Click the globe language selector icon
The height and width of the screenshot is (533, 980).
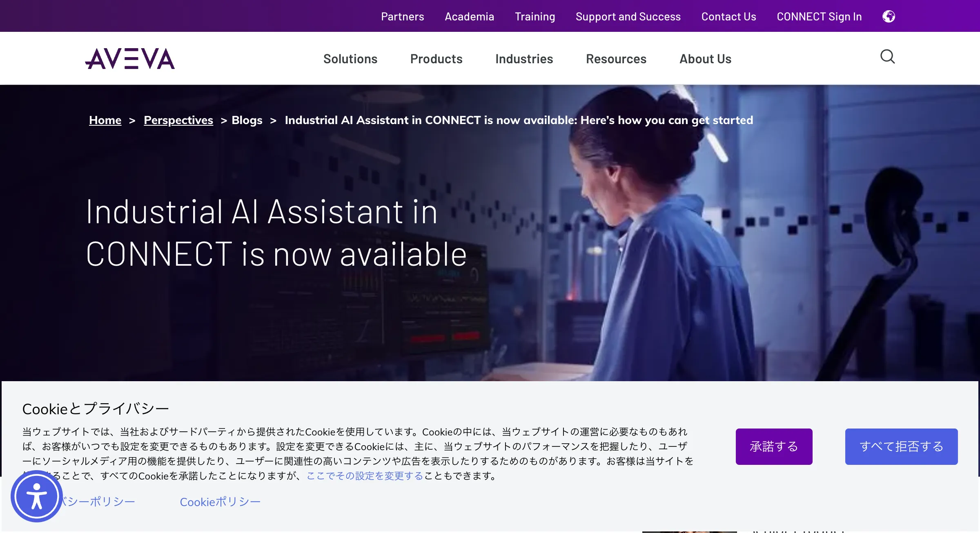[889, 16]
